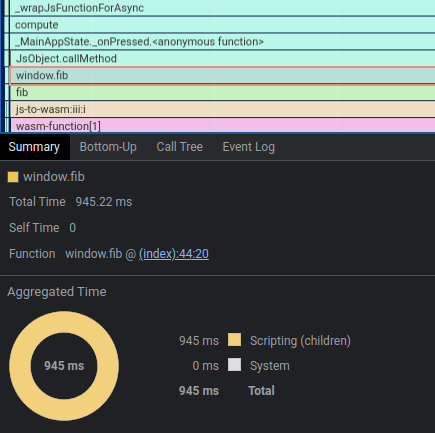Select the _MainAppState._onPressed anonymous function bar
This screenshot has width=435, height=433.
[222, 42]
